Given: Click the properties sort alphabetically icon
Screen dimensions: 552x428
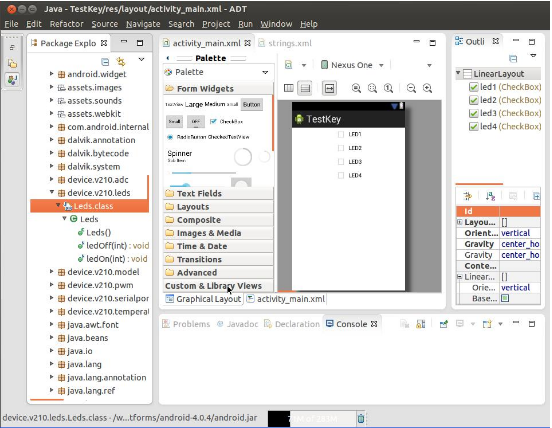Looking at the screenshot, I should point(490,196).
